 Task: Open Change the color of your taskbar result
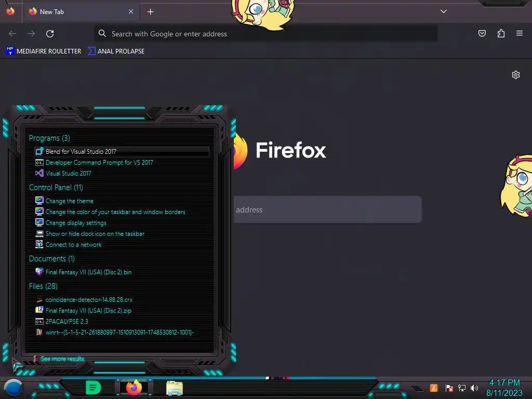click(115, 212)
